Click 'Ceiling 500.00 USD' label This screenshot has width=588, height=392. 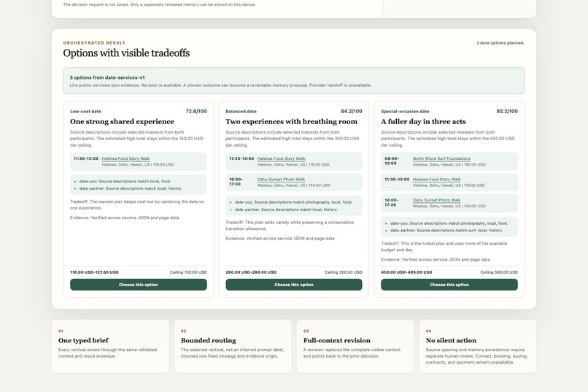(499, 272)
